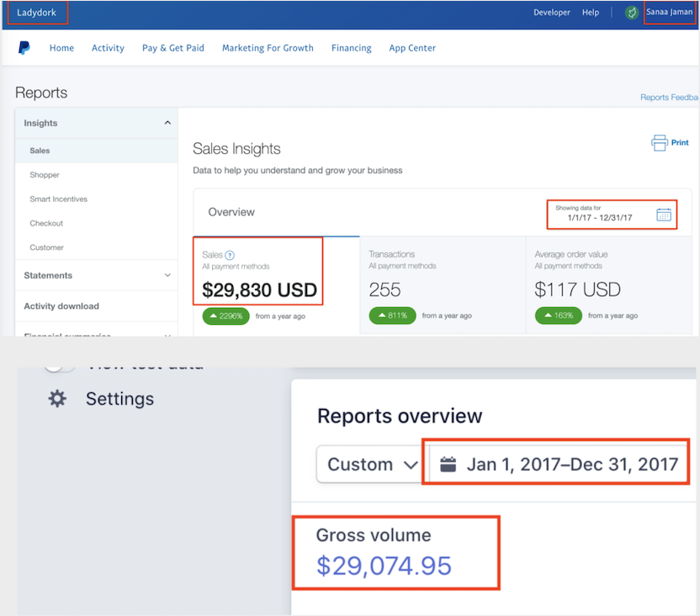Open the Activity menu

pyautogui.click(x=108, y=48)
